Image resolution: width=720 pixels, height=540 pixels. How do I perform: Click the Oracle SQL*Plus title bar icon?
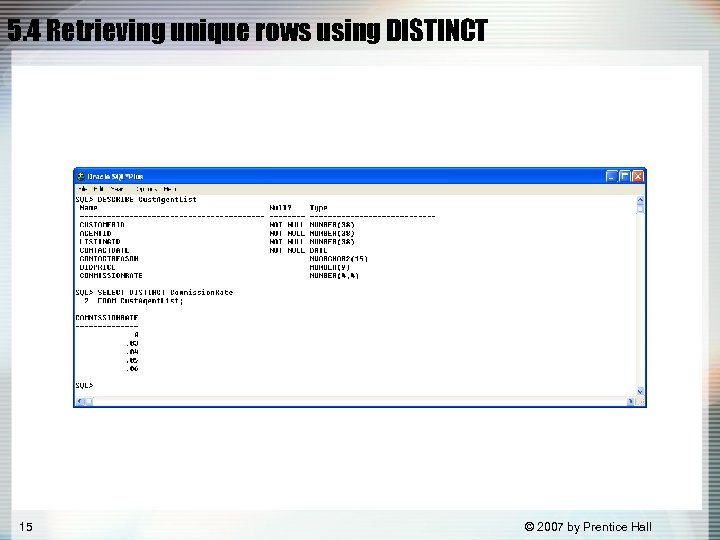pyautogui.click(x=81, y=176)
